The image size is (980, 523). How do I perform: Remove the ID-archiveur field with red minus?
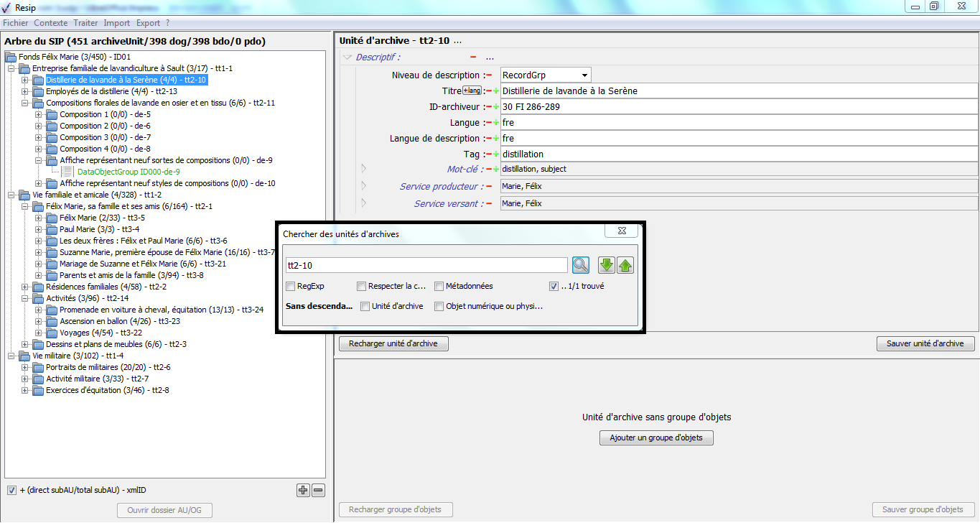pyautogui.click(x=488, y=107)
